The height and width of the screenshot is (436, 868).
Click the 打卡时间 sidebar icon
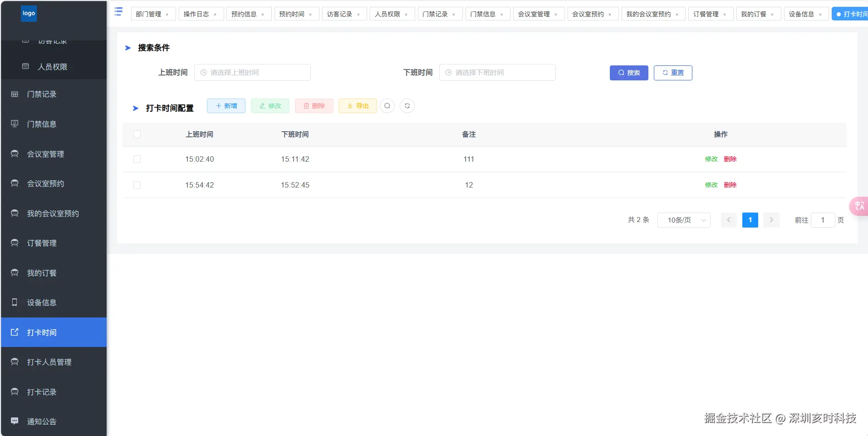15,332
